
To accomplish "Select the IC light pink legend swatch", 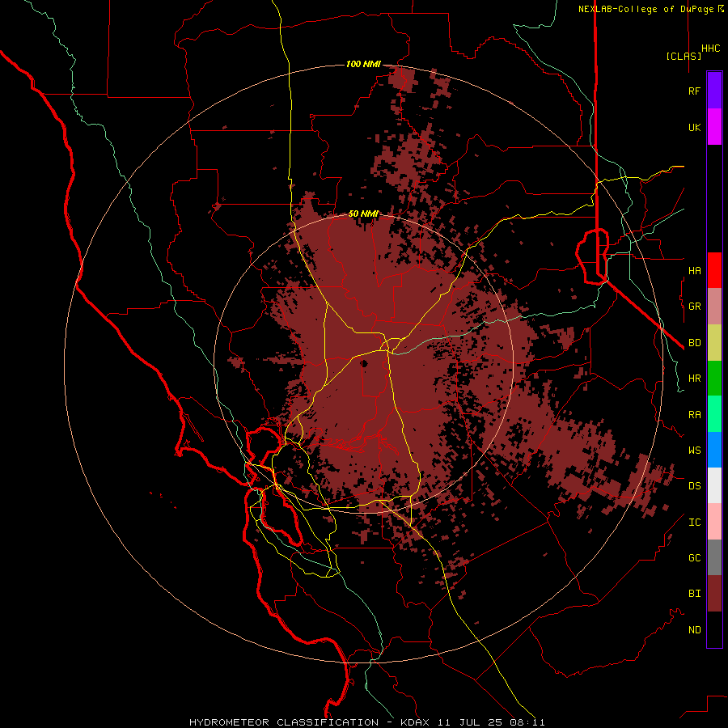I will click(x=714, y=522).
